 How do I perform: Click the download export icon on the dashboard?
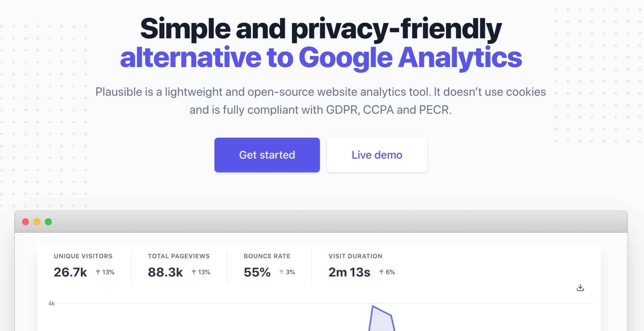[581, 287]
